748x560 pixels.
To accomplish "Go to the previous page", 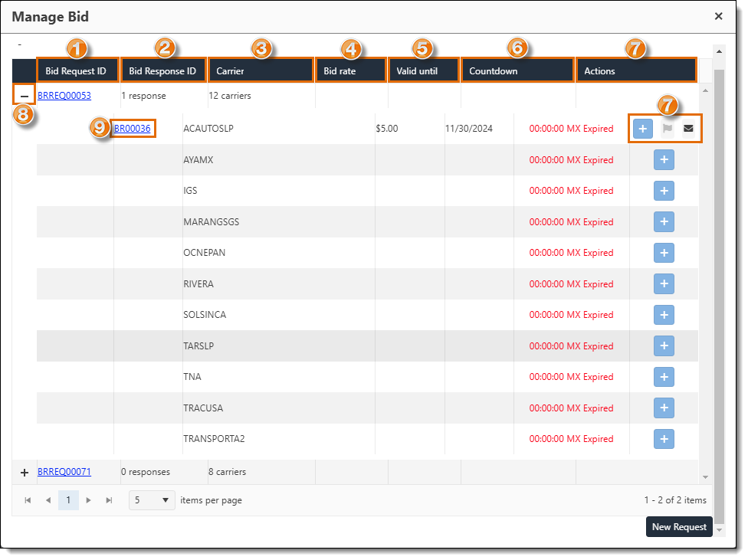I will pos(48,500).
